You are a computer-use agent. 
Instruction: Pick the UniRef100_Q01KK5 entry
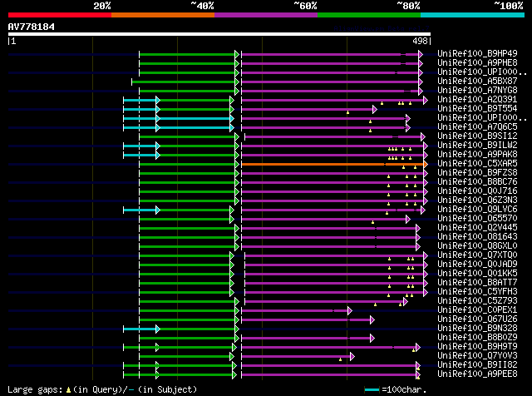point(477,274)
